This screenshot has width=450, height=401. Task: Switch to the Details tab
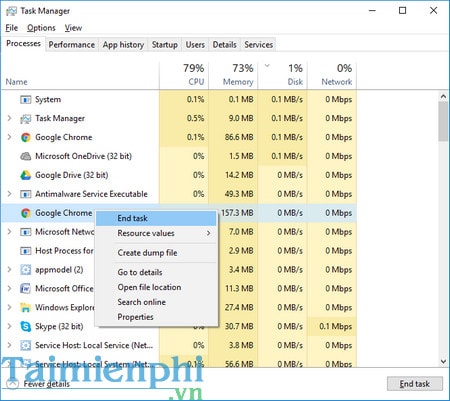[225, 45]
